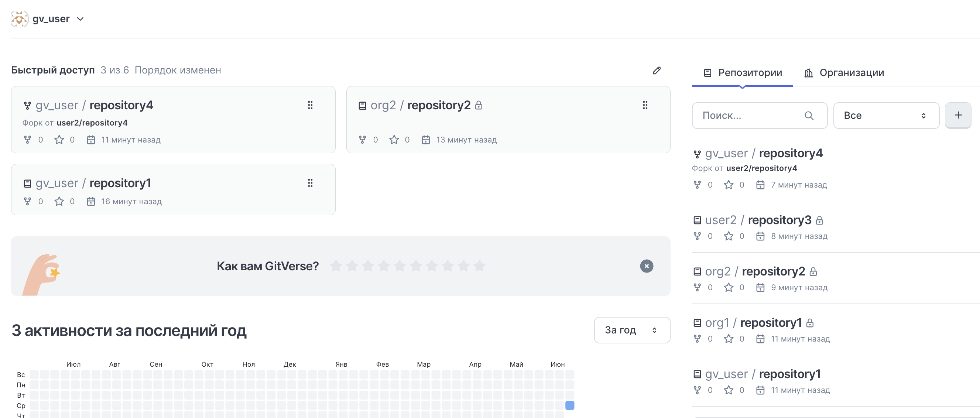Click the fork icon under sidebar org2/repository2
Screen dimensions: 980x418
(x=697, y=288)
